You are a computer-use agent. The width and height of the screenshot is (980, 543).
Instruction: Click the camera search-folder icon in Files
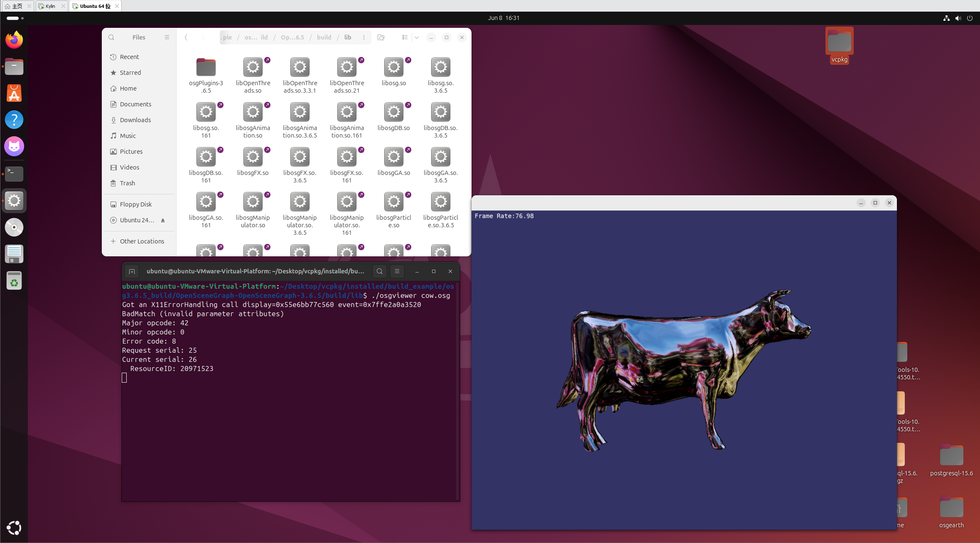pos(381,37)
